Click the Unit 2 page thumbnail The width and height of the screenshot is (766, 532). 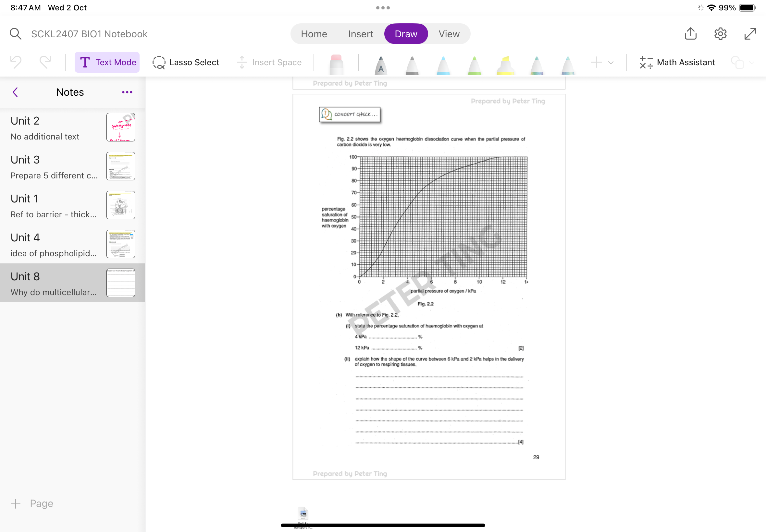point(120,127)
